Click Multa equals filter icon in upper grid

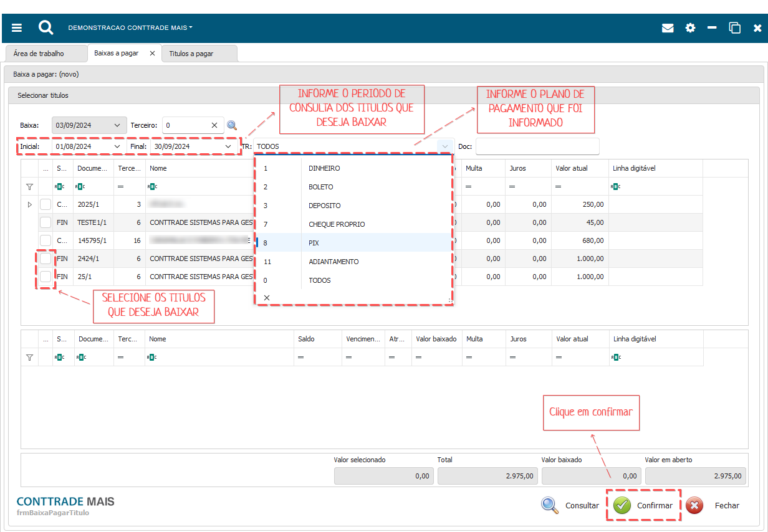click(469, 186)
